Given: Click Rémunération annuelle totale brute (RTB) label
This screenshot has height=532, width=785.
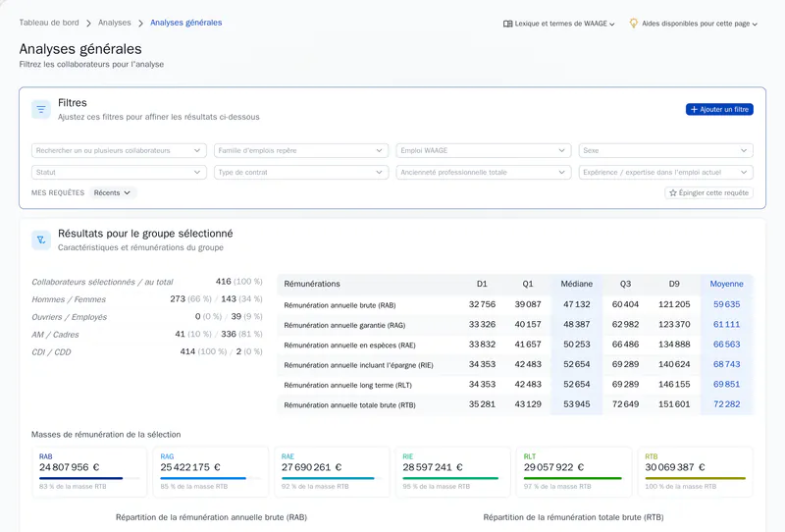Looking at the screenshot, I should tap(349, 405).
